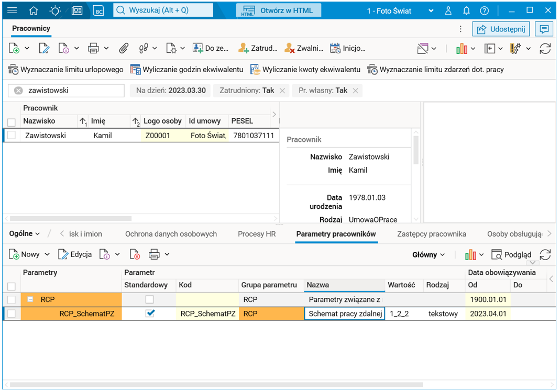560x392 pixels.
Task: Click the Na dzień: 2023.03.30 filter
Action: (171, 91)
